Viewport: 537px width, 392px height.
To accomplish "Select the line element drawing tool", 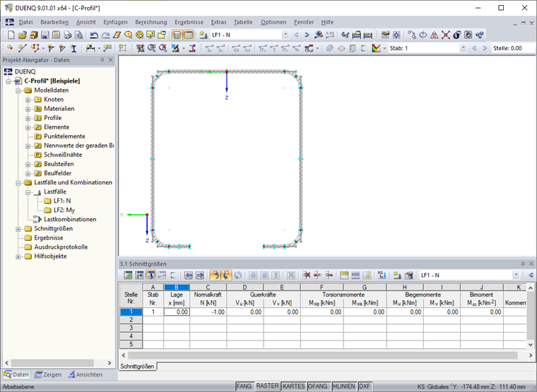I will pos(23,48).
